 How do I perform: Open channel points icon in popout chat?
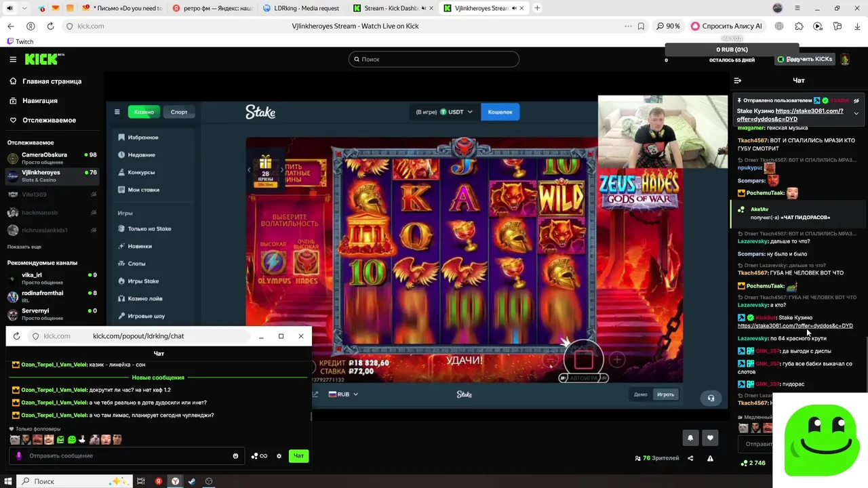click(259, 455)
